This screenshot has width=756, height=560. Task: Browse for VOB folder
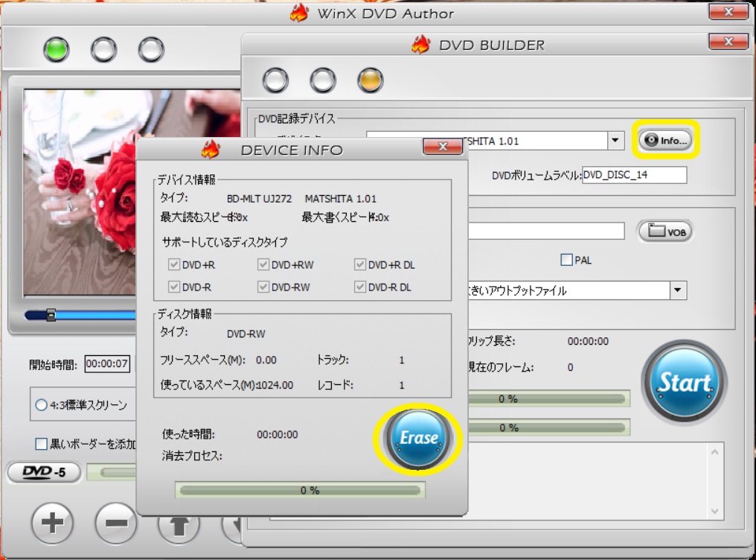(x=666, y=232)
